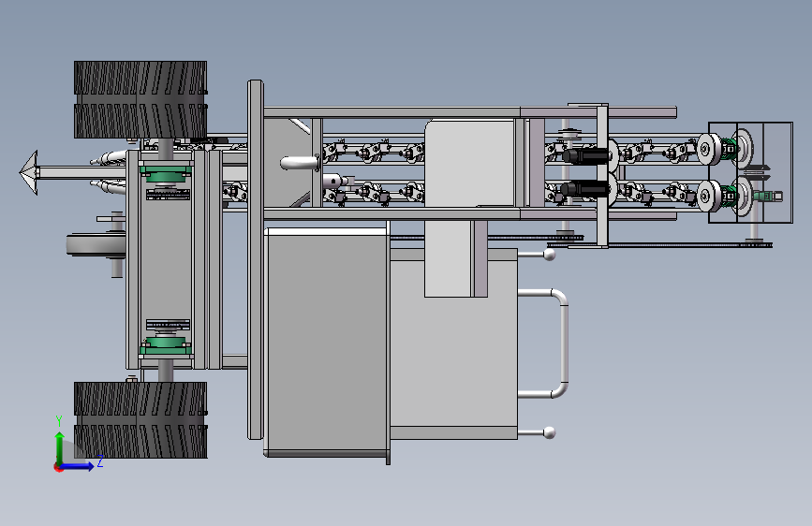
Task: Select the large dark gray engine box
Action: [x=326, y=343]
